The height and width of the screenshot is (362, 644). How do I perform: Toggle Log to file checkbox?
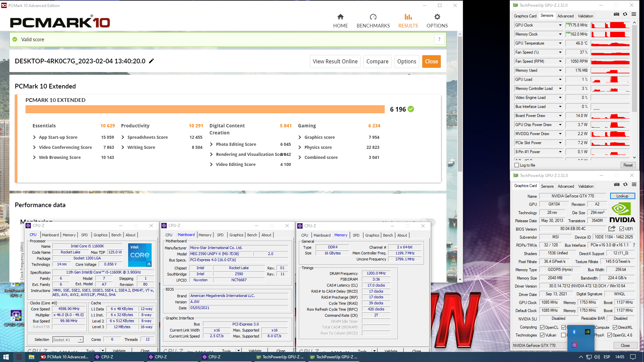coord(517,165)
